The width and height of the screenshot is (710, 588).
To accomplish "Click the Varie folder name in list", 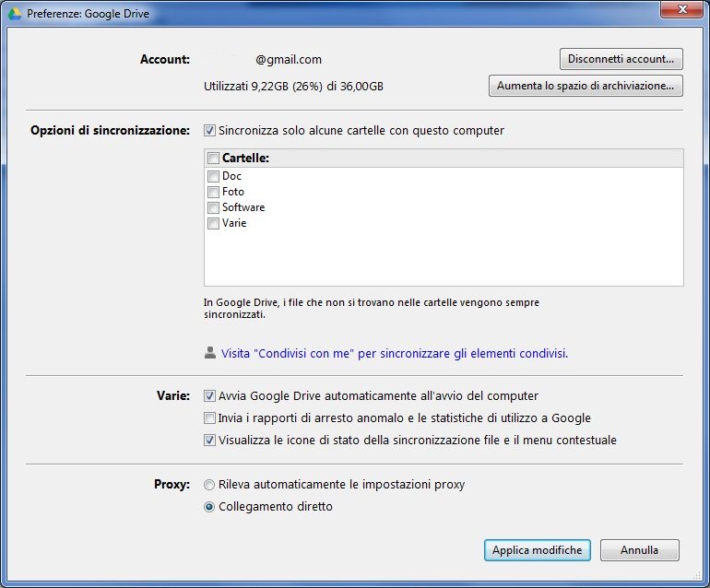I will coord(234,223).
